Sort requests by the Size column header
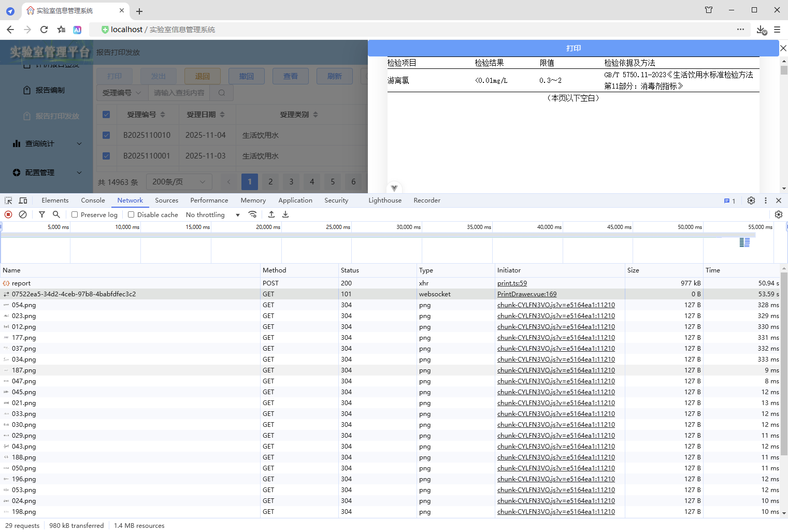Viewport: 788px width, 532px height. coord(664,270)
